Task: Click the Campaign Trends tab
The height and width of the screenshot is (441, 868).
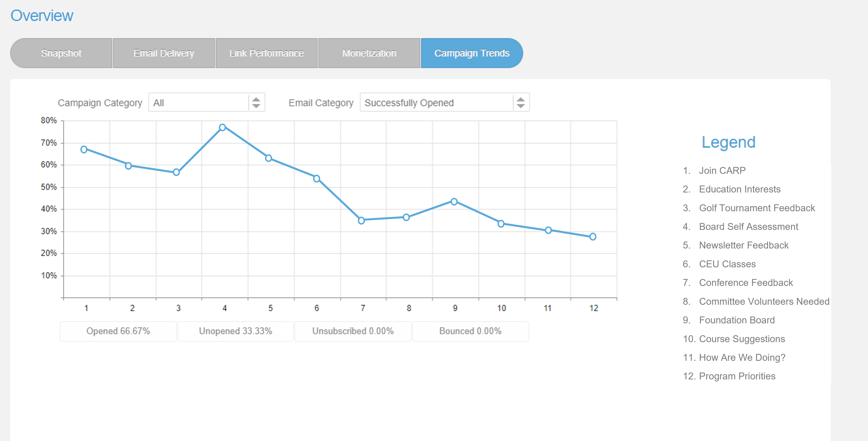Action: (x=472, y=53)
